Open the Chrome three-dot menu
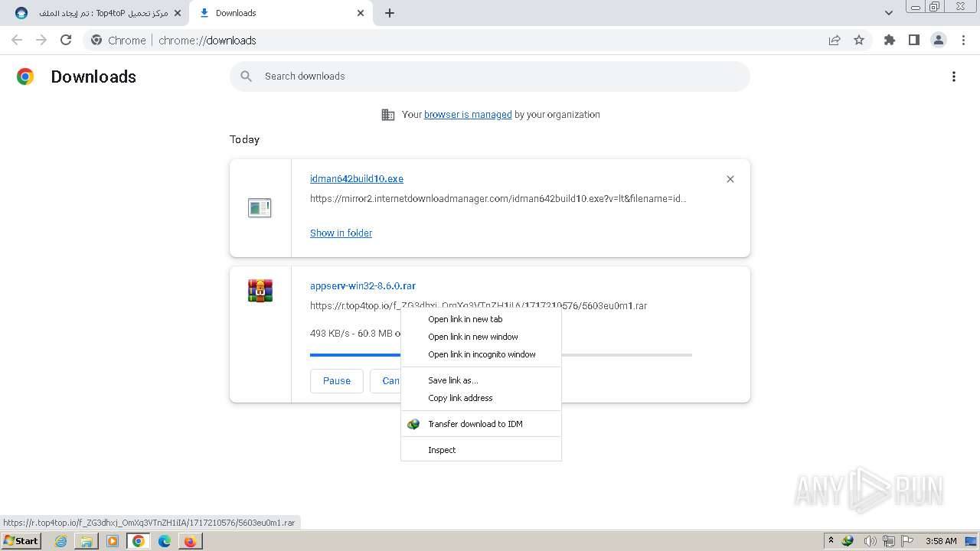The height and width of the screenshot is (551, 980). pyautogui.click(x=964, y=40)
